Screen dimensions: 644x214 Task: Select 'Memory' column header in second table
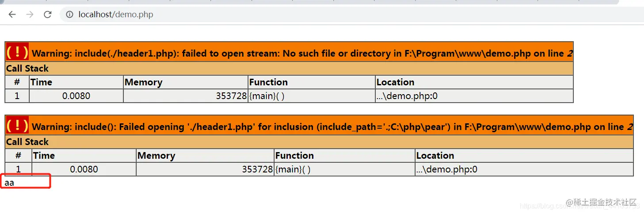click(x=156, y=156)
